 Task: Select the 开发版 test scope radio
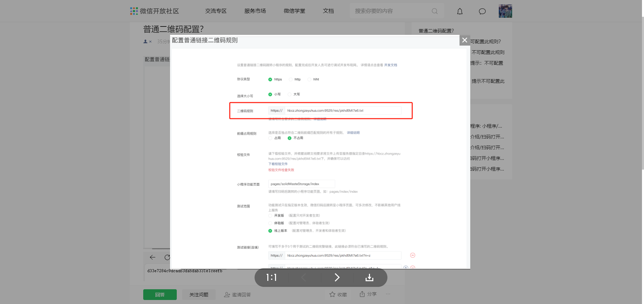270,216
